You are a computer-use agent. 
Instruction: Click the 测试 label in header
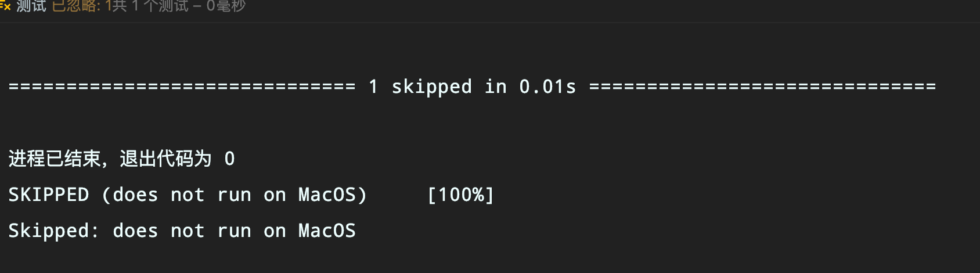coord(31,6)
